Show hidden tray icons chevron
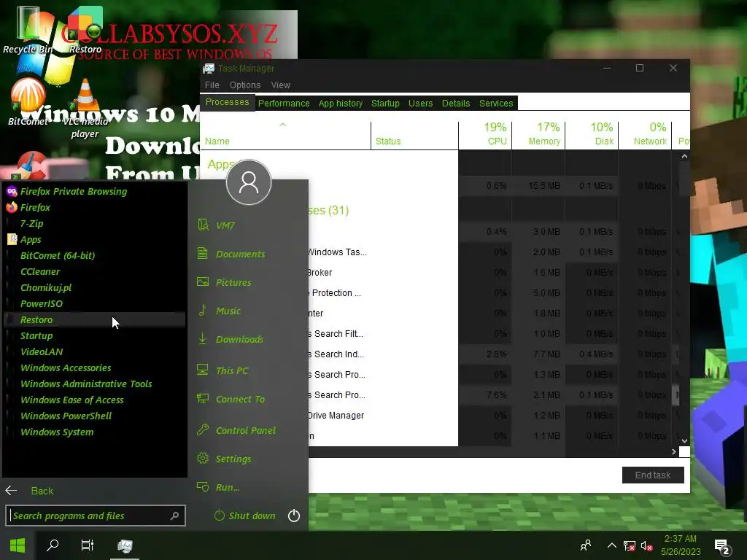Image resolution: width=747 pixels, height=560 pixels. tap(612, 545)
